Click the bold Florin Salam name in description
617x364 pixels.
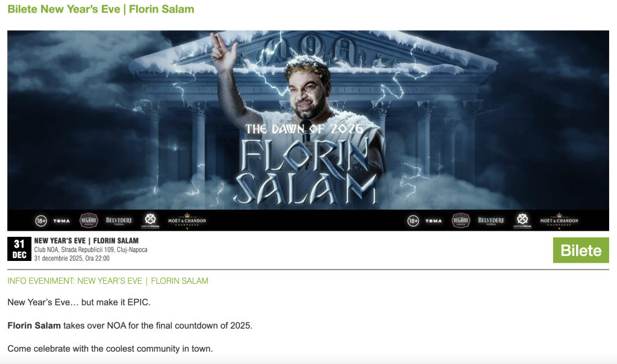pyautogui.click(x=34, y=325)
